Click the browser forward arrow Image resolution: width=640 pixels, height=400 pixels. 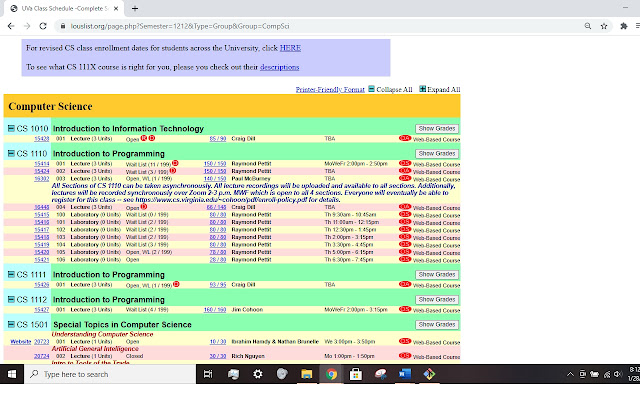pyautogui.click(x=27, y=26)
